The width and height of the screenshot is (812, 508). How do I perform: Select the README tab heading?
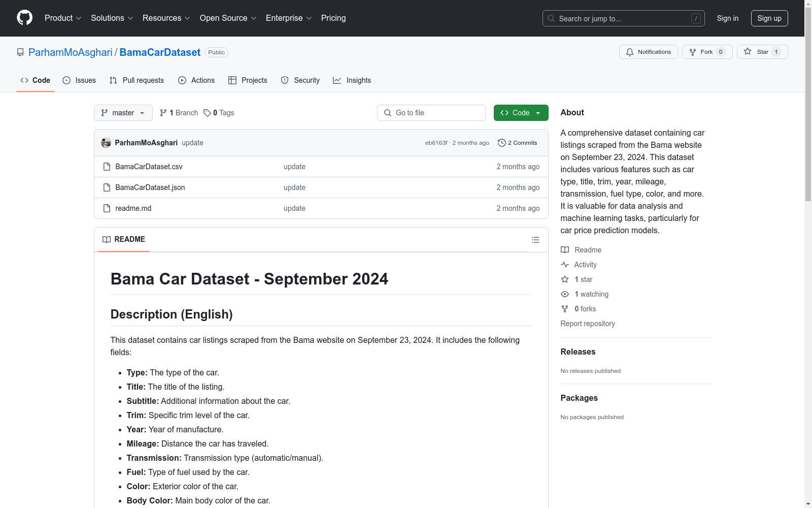point(124,239)
